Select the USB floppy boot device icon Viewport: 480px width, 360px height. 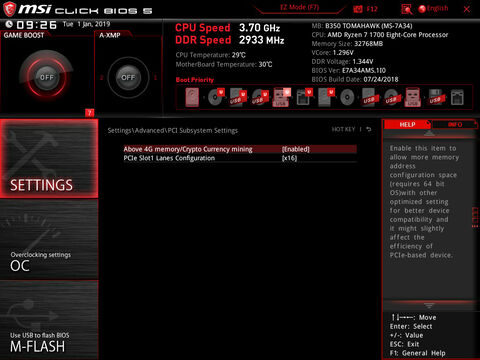point(435,98)
